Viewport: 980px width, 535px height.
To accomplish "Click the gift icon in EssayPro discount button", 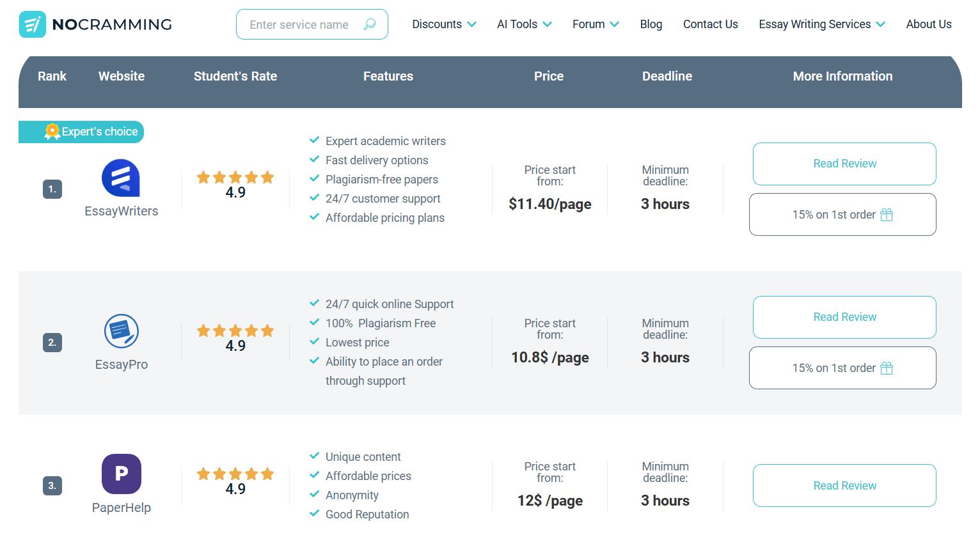I will tap(887, 368).
